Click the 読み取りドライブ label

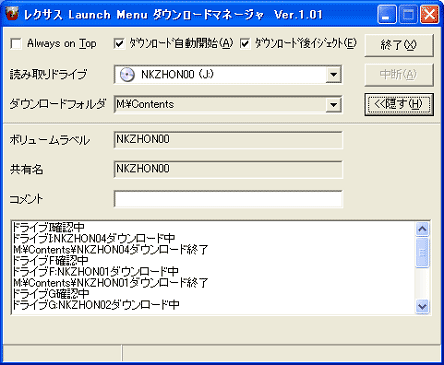48,74
